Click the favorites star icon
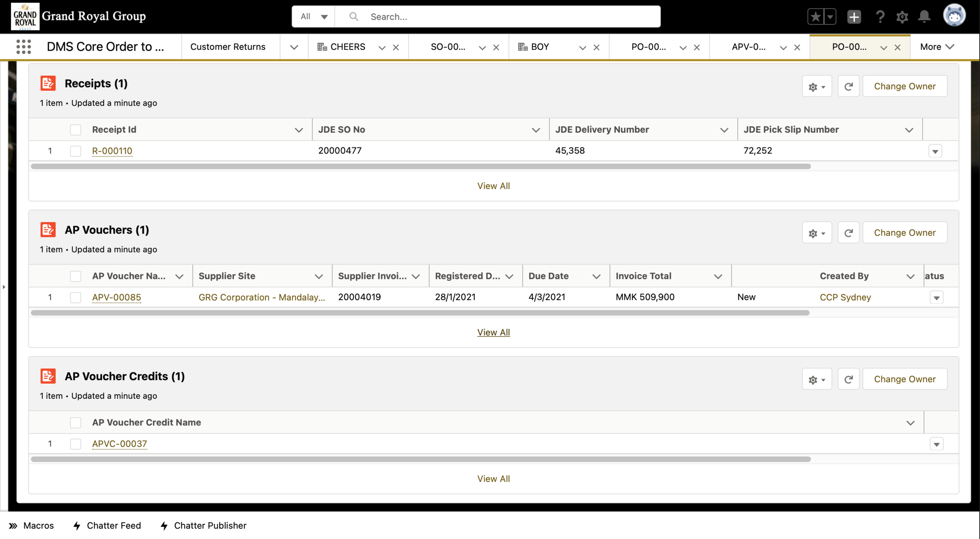This screenshot has width=980, height=539. (x=816, y=16)
